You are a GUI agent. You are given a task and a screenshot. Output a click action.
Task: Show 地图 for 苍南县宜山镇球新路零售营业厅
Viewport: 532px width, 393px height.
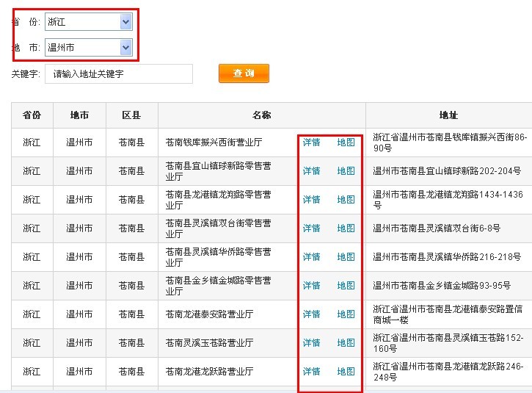pos(346,171)
